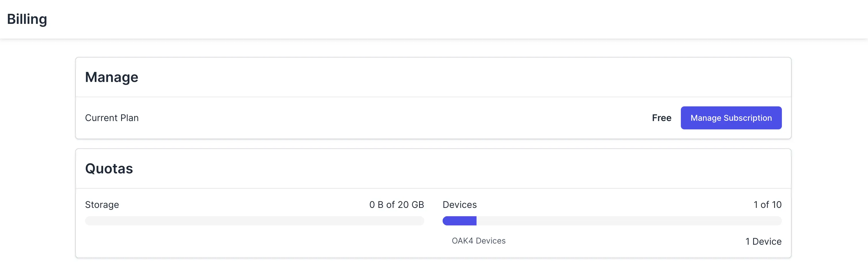
Task: Click the white header bar right of Billing
Action: (x=438, y=19)
